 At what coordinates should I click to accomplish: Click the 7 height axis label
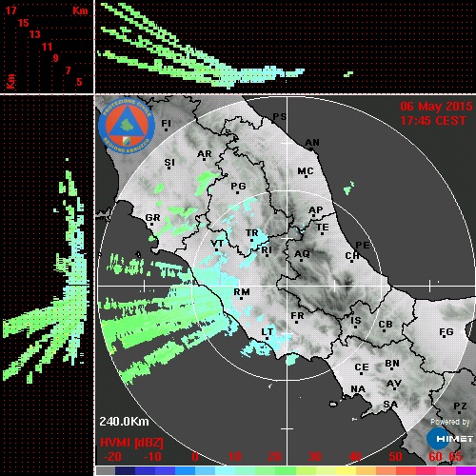68,70
